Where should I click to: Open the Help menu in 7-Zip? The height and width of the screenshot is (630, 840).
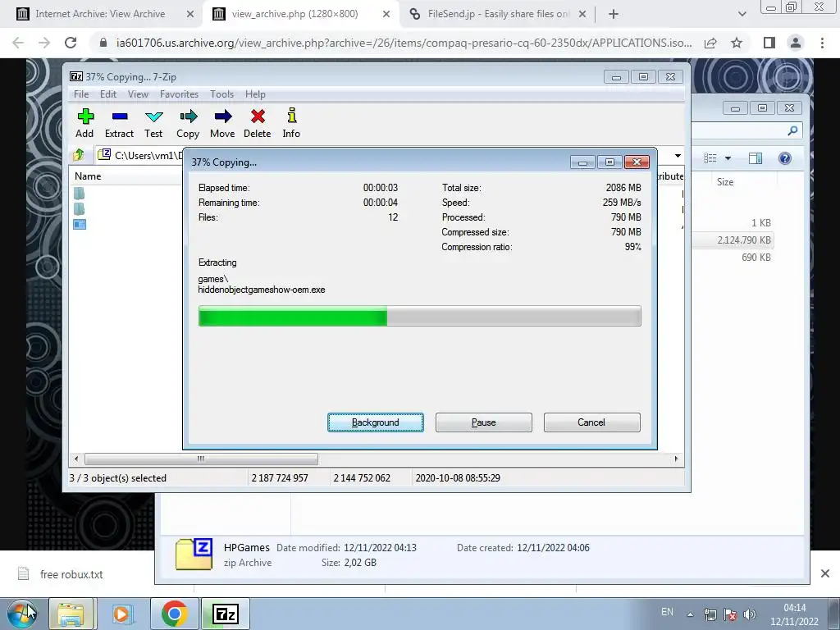click(256, 94)
